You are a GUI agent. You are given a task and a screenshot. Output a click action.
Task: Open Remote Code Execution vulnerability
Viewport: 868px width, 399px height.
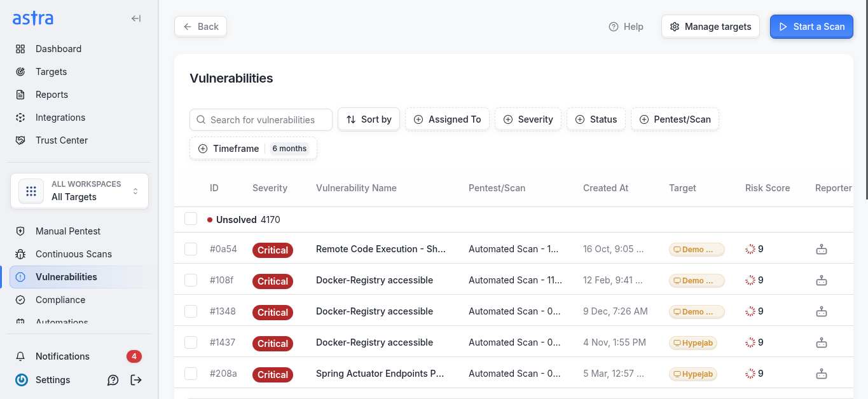point(381,249)
